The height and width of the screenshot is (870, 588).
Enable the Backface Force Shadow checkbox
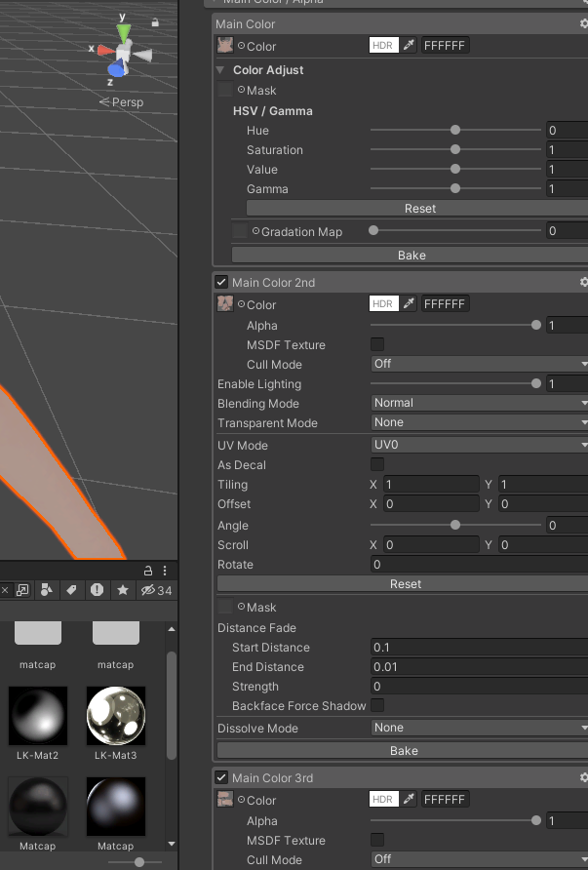(377, 705)
